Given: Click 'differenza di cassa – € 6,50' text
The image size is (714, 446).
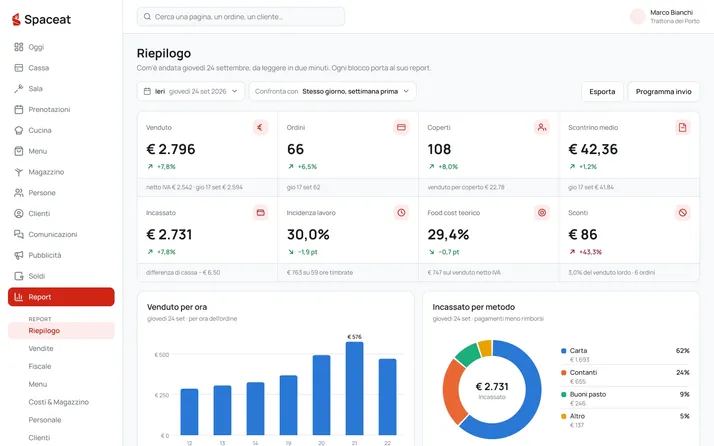Looking at the screenshot, I should pyautogui.click(x=183, y=272).
